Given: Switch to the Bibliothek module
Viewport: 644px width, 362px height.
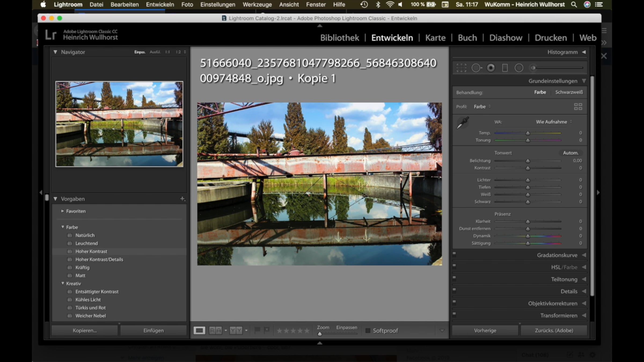Looking at the screenshot, I should tap(339, 38).
